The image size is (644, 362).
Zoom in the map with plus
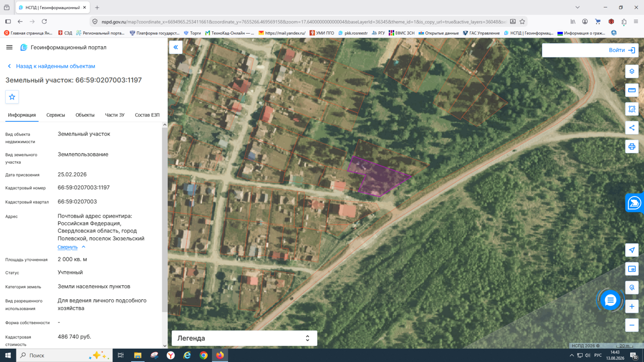point(632,306)
